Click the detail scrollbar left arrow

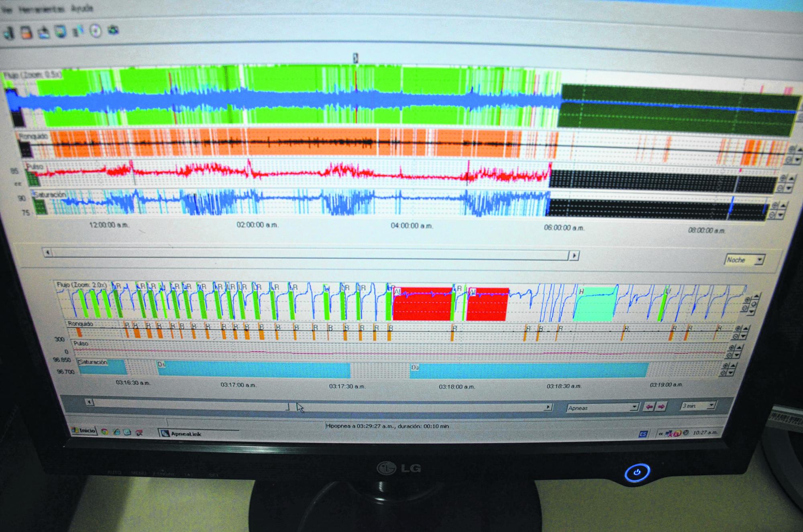[90, 402]
